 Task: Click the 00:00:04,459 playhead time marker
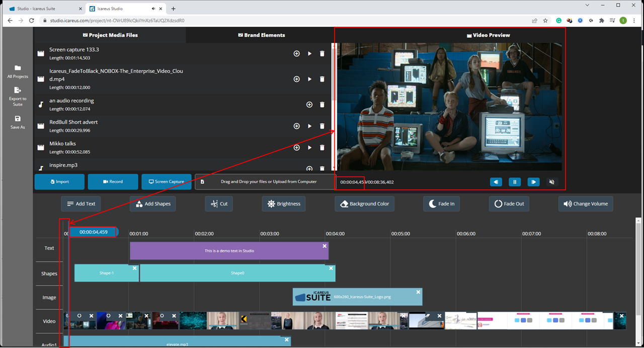(94, 232)
